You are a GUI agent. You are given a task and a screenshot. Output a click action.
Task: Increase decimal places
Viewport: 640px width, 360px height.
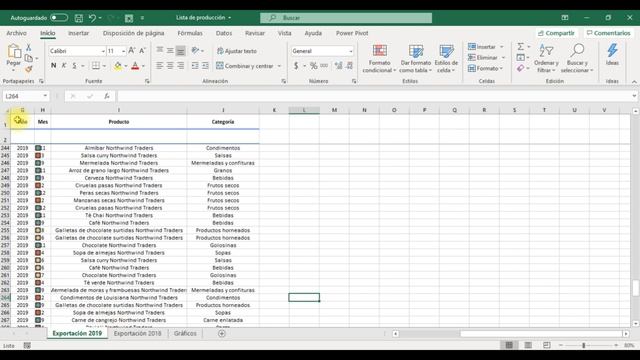point(338,66)
